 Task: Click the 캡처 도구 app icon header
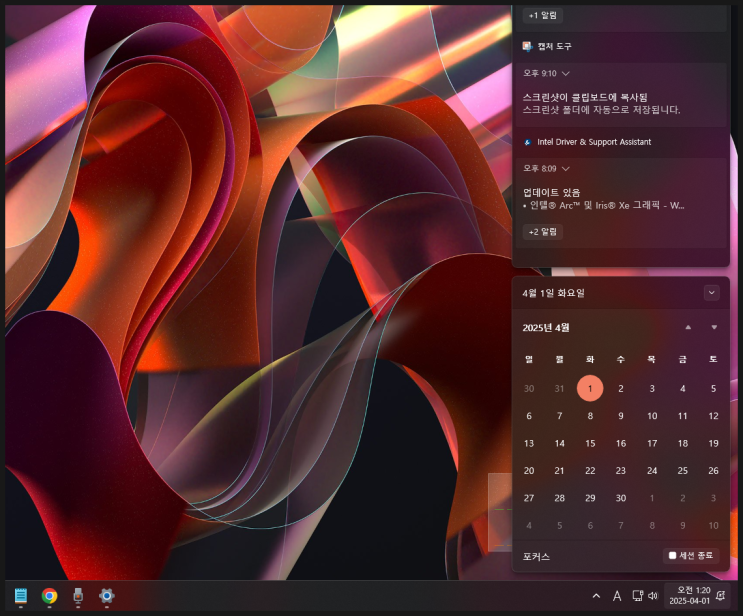(x=527, y=46)
